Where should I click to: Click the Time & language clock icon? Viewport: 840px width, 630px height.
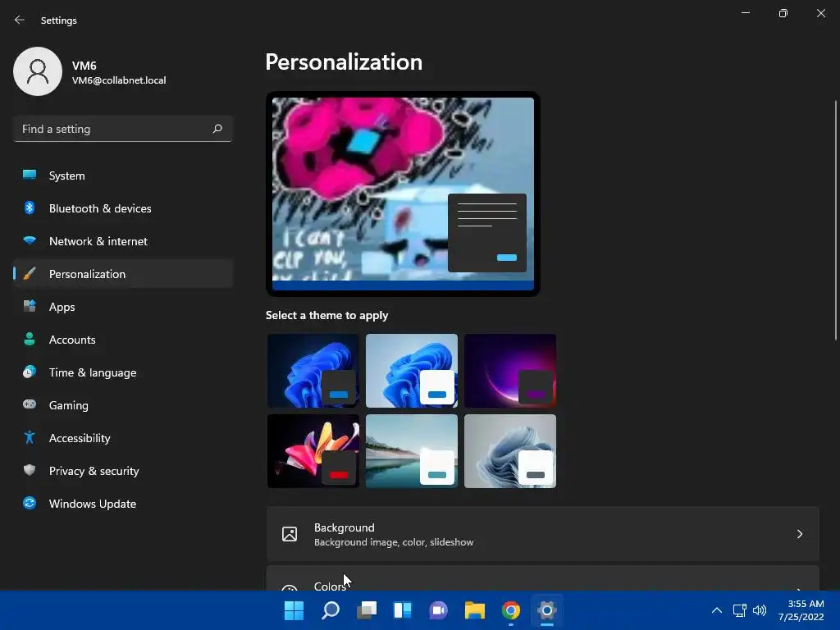30,372
